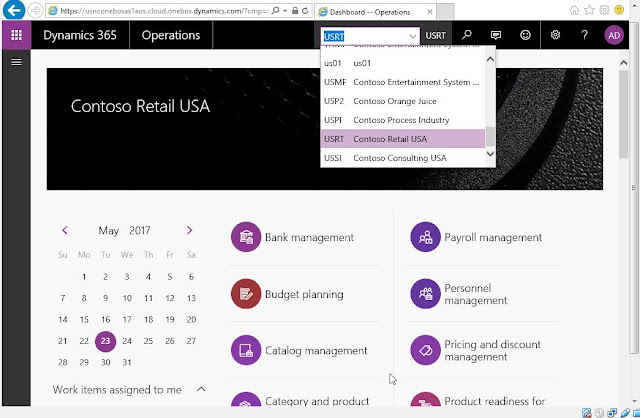This screenshot has height=418, width=640.
Task: Open the messages icon in the top bar
Action: pyautogui.click(x=496, y=35)
